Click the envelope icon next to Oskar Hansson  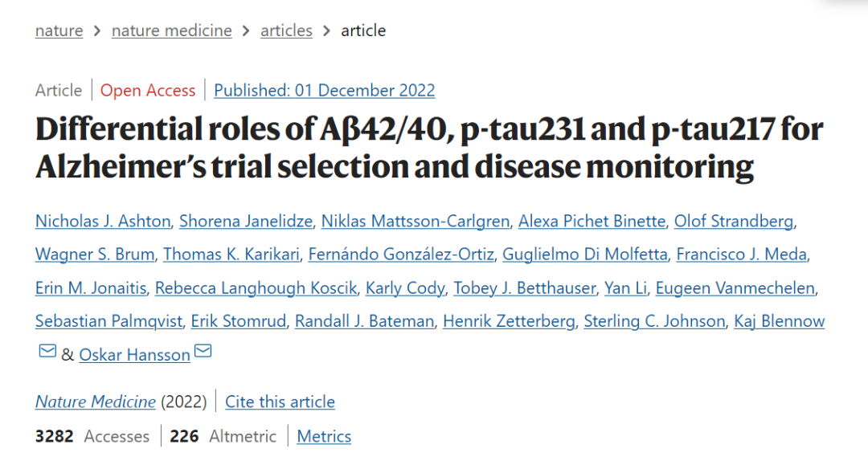[203, 351]
